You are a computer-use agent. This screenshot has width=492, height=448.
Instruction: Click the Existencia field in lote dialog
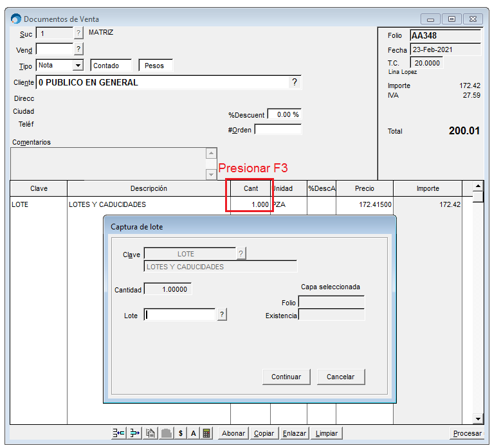point(331,314)
